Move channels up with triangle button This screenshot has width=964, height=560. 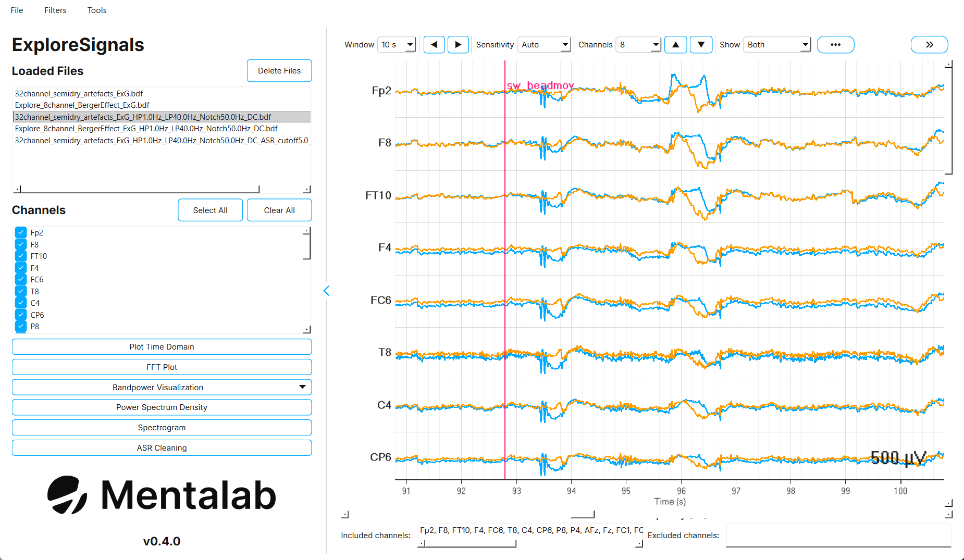tap(675, 45)
